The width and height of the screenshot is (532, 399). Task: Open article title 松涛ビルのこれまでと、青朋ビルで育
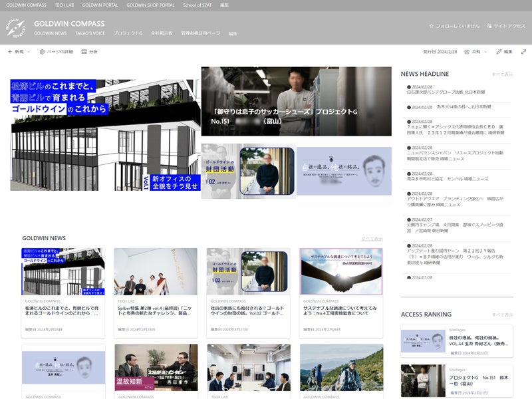click(62, 311)
